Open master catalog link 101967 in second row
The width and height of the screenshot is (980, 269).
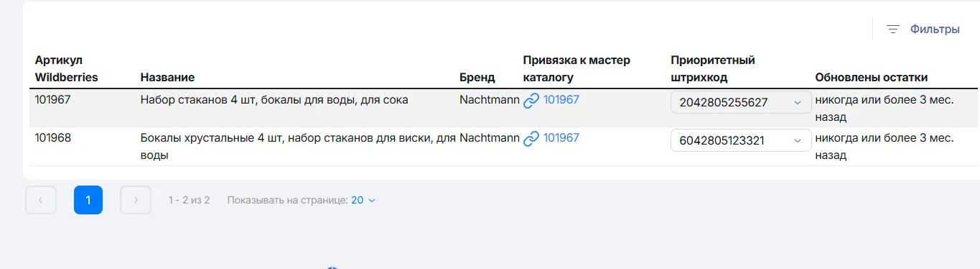click(x=561, y=138)
